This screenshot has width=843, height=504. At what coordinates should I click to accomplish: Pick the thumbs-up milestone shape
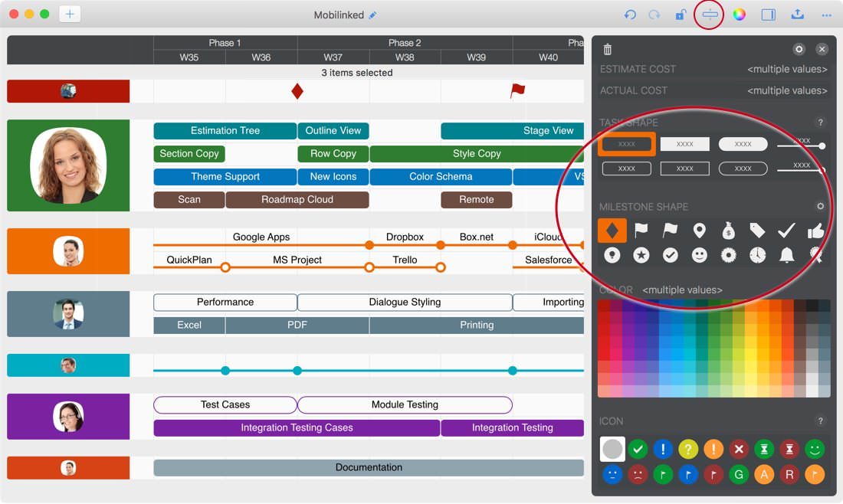[x=815, y=231]
